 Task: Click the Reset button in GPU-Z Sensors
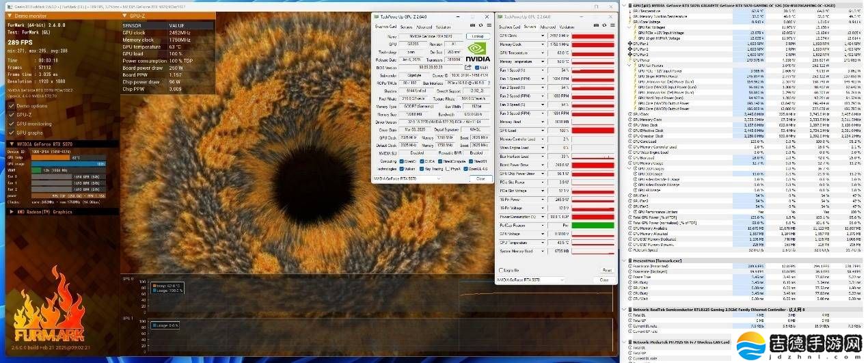[x=606, y=270]
